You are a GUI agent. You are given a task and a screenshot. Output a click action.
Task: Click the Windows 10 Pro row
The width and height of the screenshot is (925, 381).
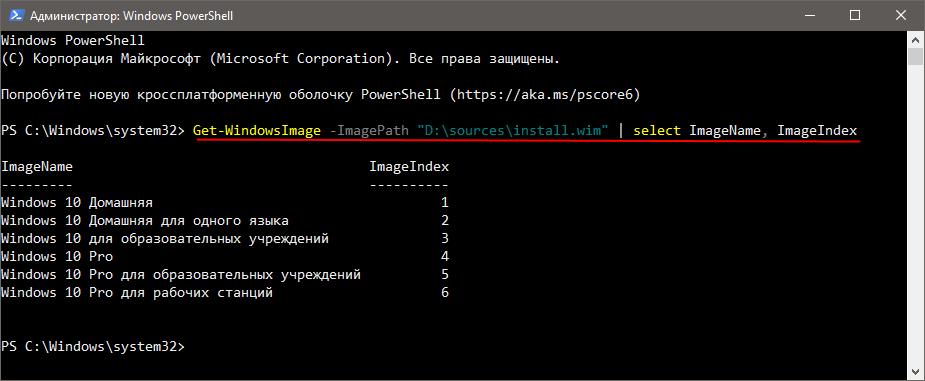(x=225, y=257)
